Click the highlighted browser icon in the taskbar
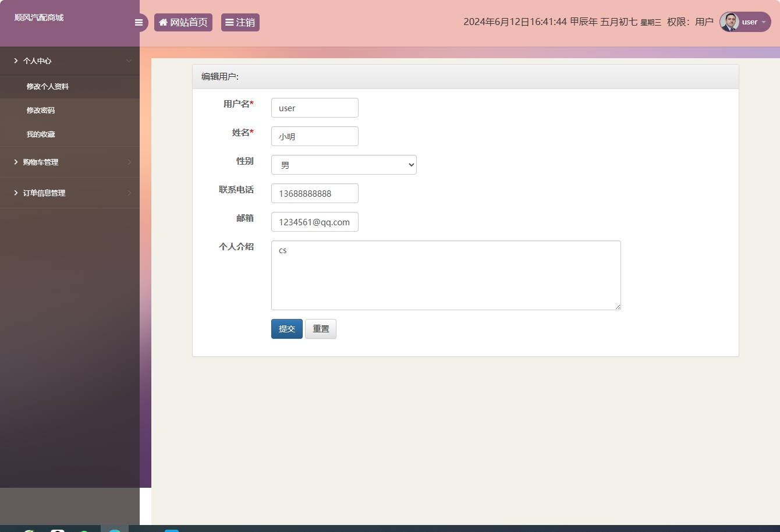The height and width of the screenshot is (532, 780). click(x=115, y=529)
